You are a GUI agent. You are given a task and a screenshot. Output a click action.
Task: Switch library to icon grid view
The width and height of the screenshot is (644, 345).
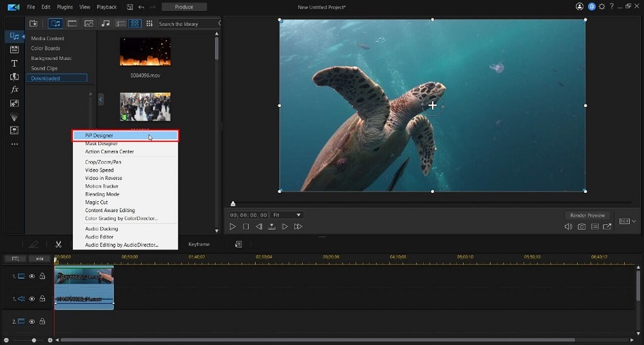[x=135, y=23]
